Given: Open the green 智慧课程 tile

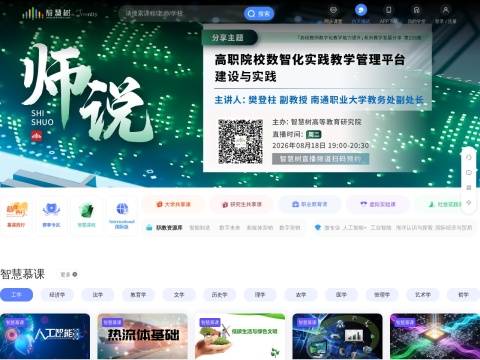Looking at the screenshot, I should (x=87, y=215).
